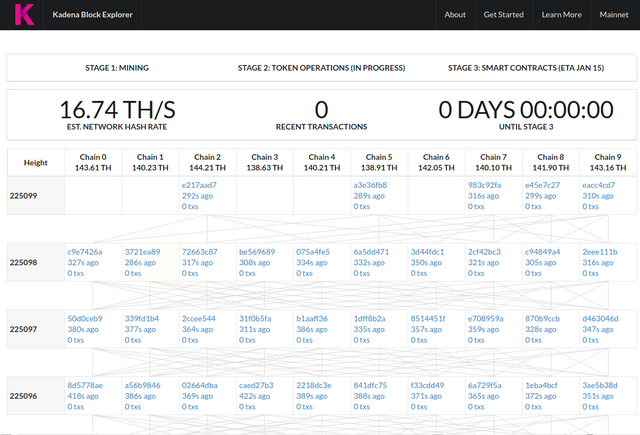The width and height of the screenshot is (640, 435).
Task: Open block 2ccee544 on Chain 2
Action: point(199,318)
